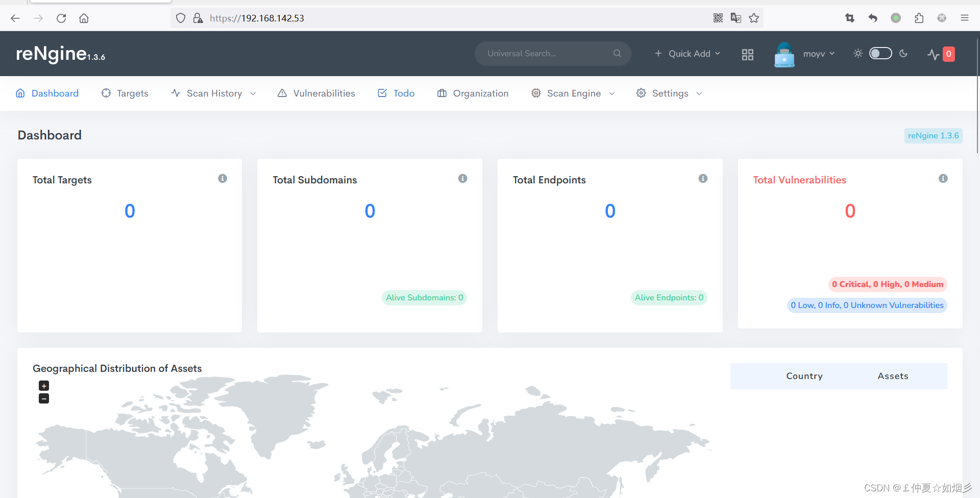Open the browser extensions puzzle icon

tap(919, 18)
